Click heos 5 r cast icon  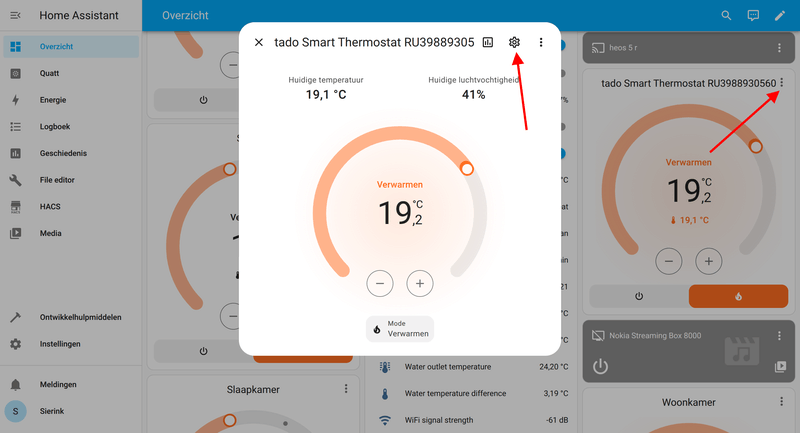[x=598, y=48]
